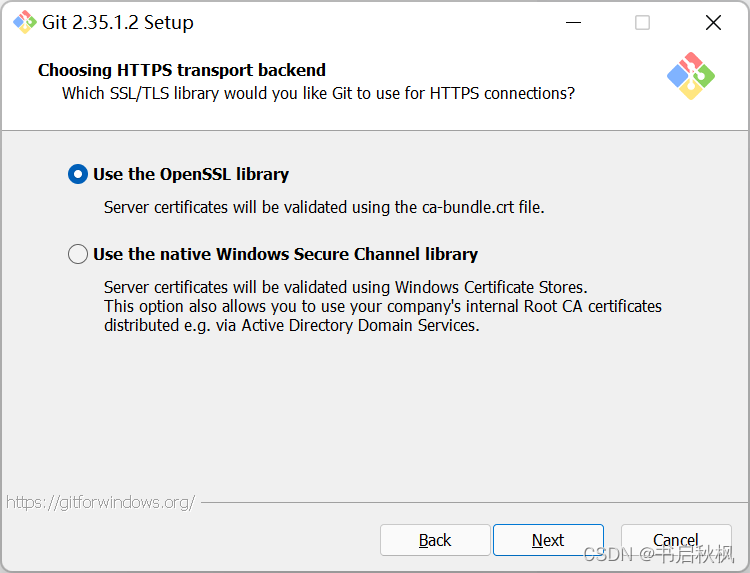Viewport: 750px width, 573px height.
Task: Click 'Use the native Windows Secure Channel library' label
Action: (x=285, y=254)
